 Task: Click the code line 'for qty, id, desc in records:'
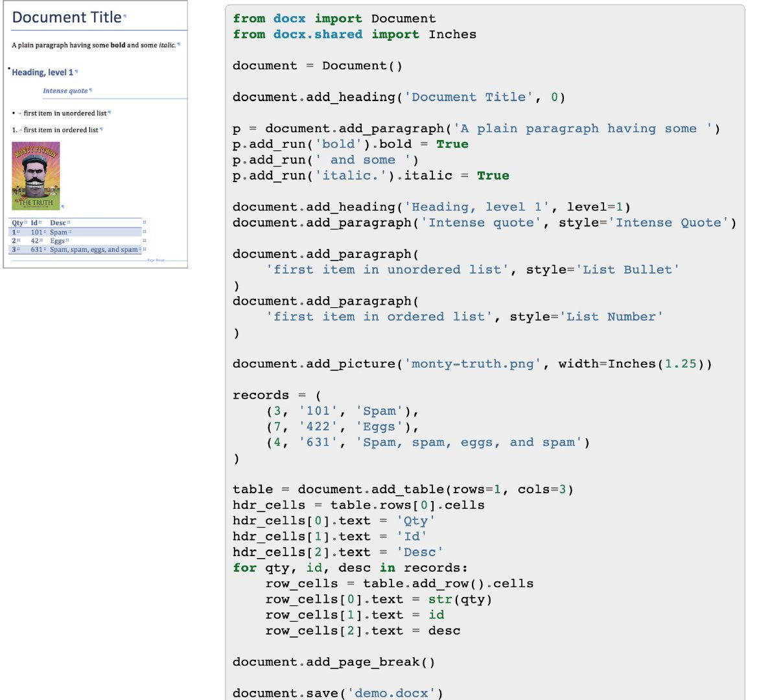pos(351,568)
